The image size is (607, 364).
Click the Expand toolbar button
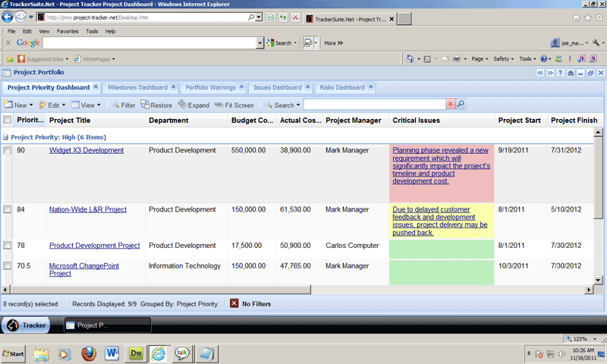(193, 105)
